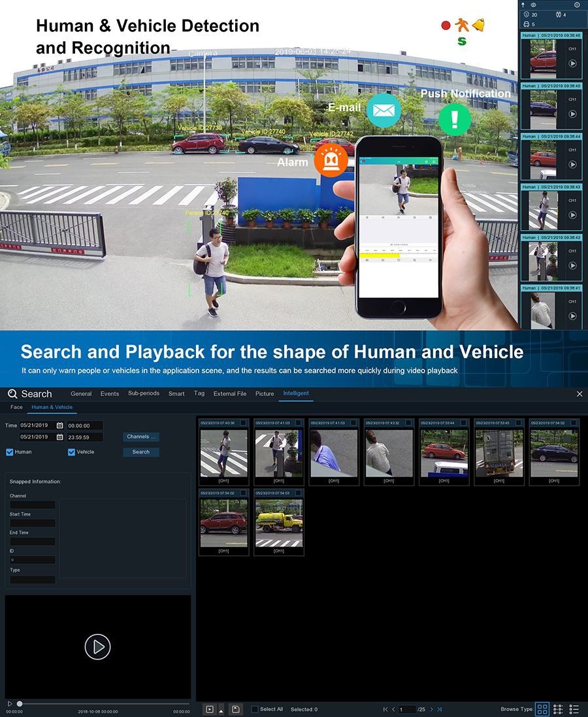Open the settings gear on the detection panel

[x=577, y=5]
